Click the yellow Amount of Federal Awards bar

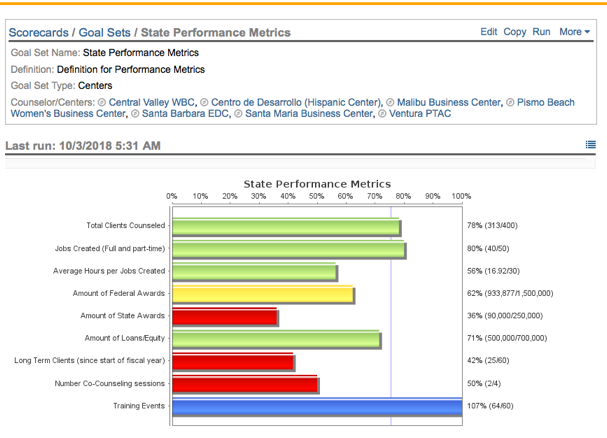pyautogui.click(x=263, y=294)
